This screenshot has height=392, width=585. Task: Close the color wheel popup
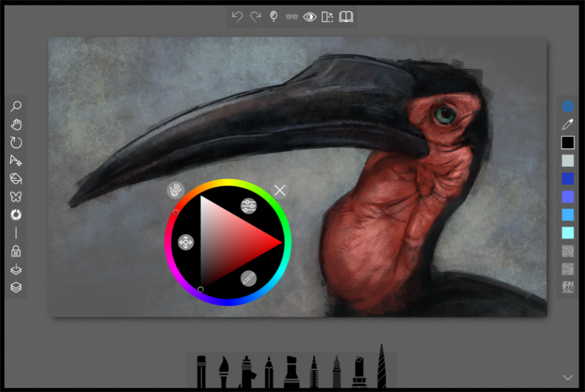[x=280, y=190]
